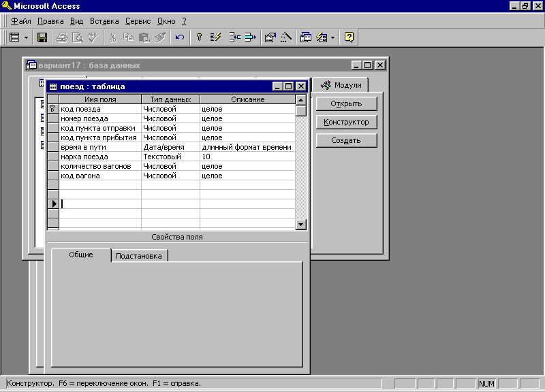Undo the last action
545x392 pixels.
pos(180,37)
